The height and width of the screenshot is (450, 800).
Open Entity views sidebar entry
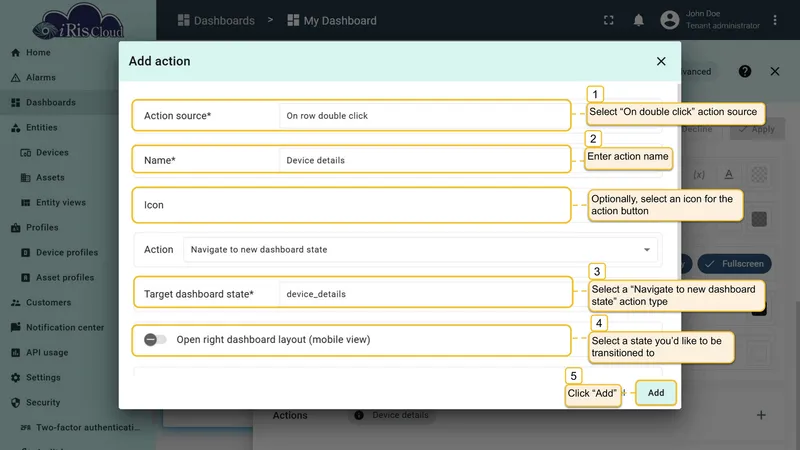(x=61, y=203)
